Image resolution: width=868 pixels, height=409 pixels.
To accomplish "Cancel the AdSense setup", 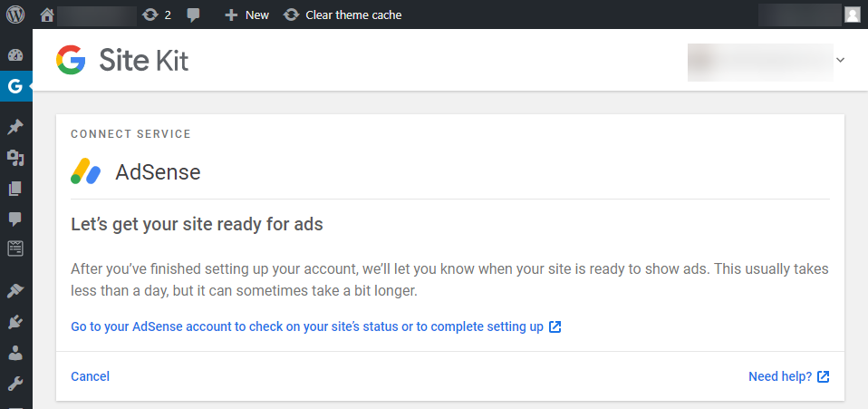I will (91, 376).
